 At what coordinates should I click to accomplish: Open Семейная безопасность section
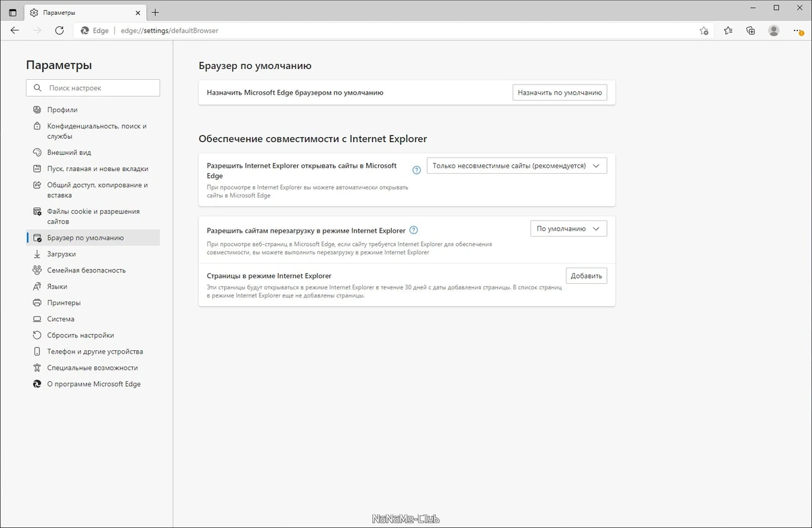tap(93, 270)
